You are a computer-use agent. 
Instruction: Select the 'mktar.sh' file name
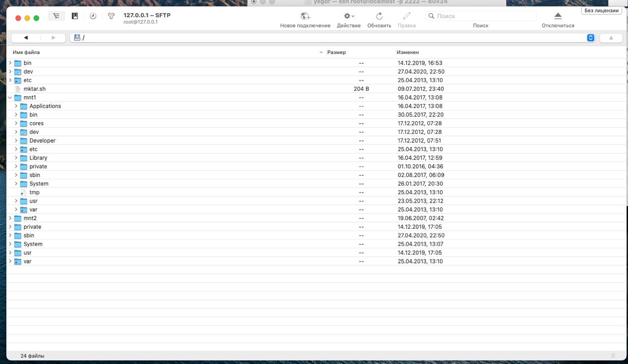click(34, 89)
